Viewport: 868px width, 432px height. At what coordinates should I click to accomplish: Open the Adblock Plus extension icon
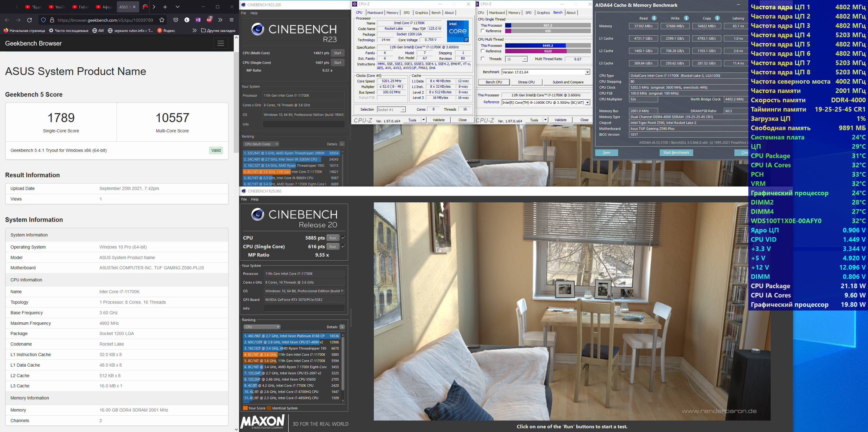click(209, 20)
